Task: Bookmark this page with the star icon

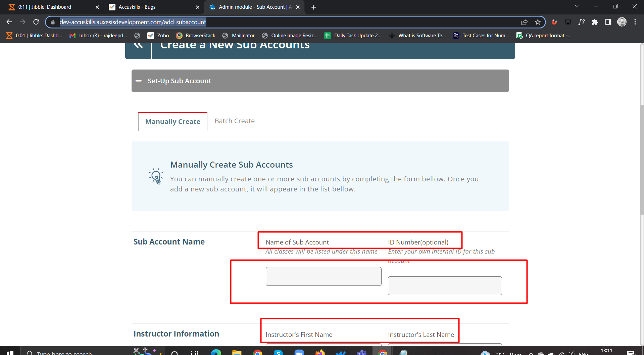Action: click(x=538, y=22)
